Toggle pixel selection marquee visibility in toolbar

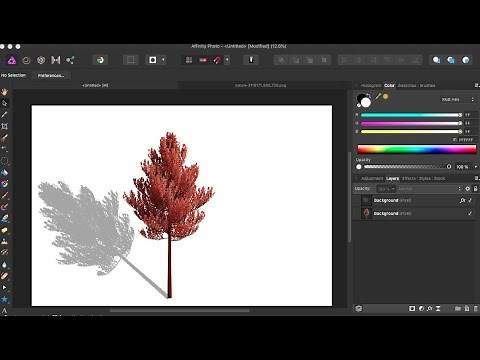pos(131,60)
